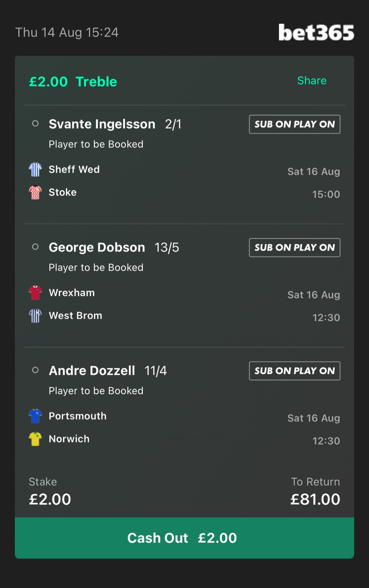Tap the Andre Dozzell 11/4 selection
Image resolution: width=369 pixels, height=588 pixels.
pyautogui.click(x=108, y=371)
